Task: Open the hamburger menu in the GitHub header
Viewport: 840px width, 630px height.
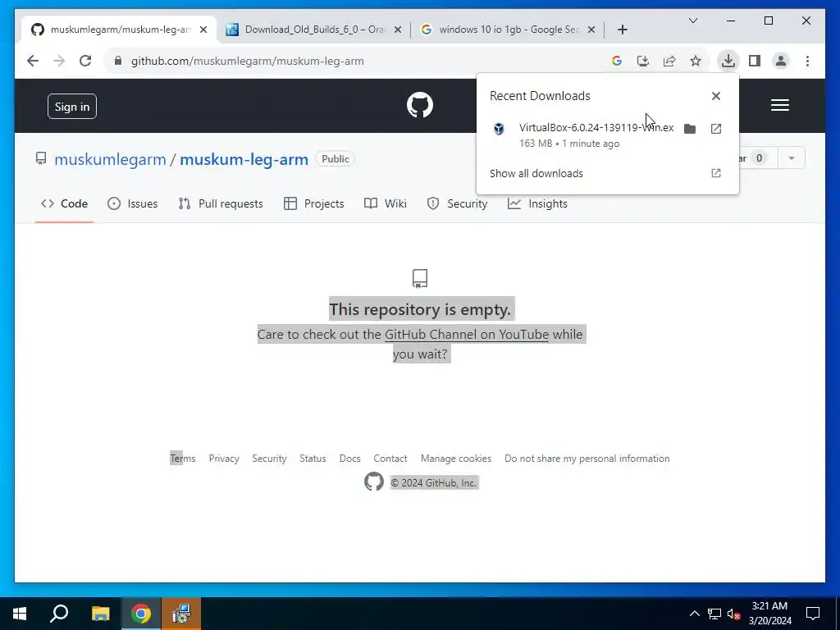Action: (779, 105)
